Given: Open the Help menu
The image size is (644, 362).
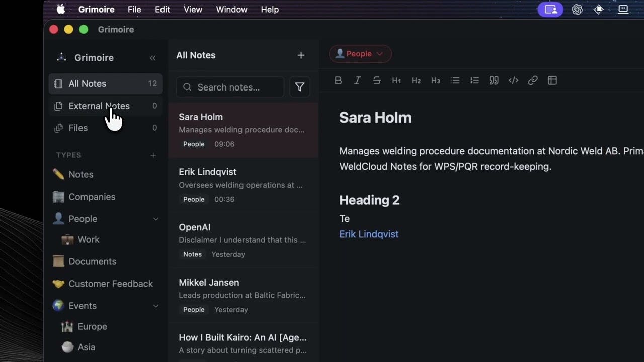Looking at the screenshot, I should 270,9.
